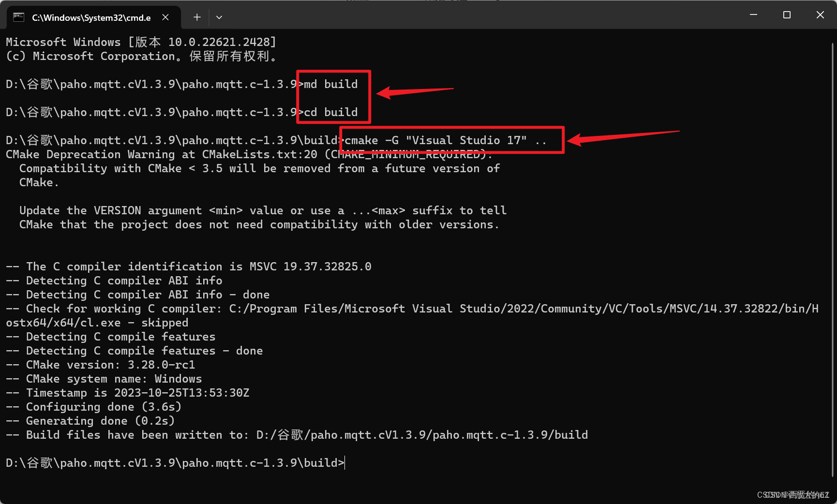Close the terminal window
This screenshot has width=837, height=504.
(x=820, y=15)
